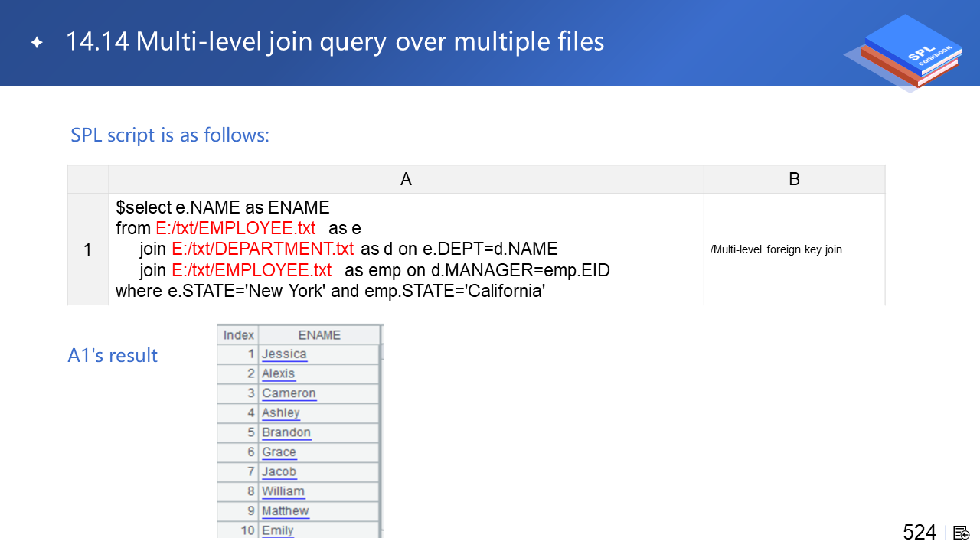Image resolution: width=980 pixels, height=551 pixels.
Task: Select row header 1 in the script grid
Action: [87, 249]
